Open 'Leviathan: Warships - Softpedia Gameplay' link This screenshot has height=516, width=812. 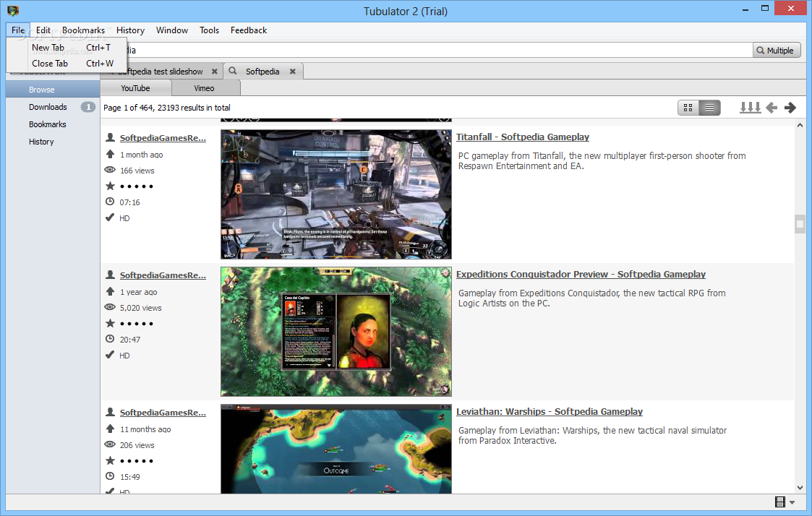(550, 411)
